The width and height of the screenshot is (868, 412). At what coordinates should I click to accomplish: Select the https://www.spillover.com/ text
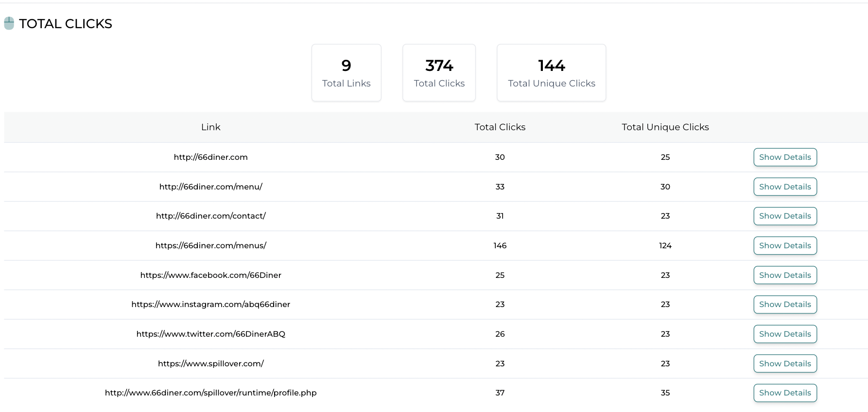[x=211, y=363]
